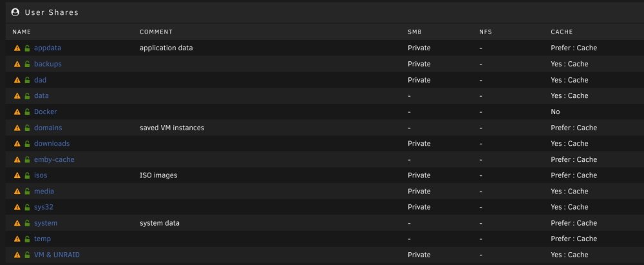The height and width of the screenshot is (265, 644).
Task: Click the green padlock next to temp
Action: coord(27,239)
